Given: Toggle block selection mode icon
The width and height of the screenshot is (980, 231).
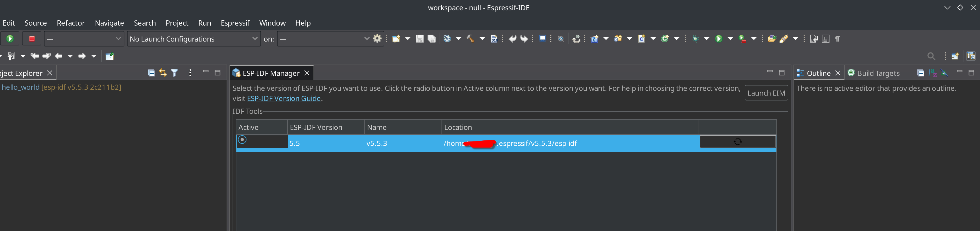Looking at the screenshot, I should [826, 39].
